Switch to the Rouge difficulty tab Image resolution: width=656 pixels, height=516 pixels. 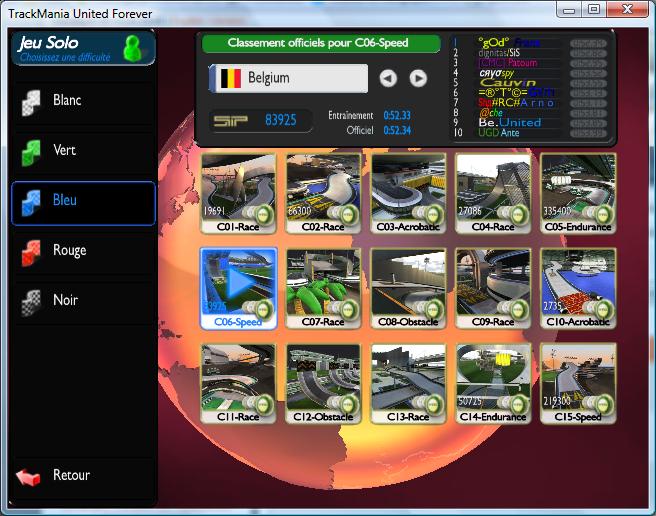click(84, 251)
